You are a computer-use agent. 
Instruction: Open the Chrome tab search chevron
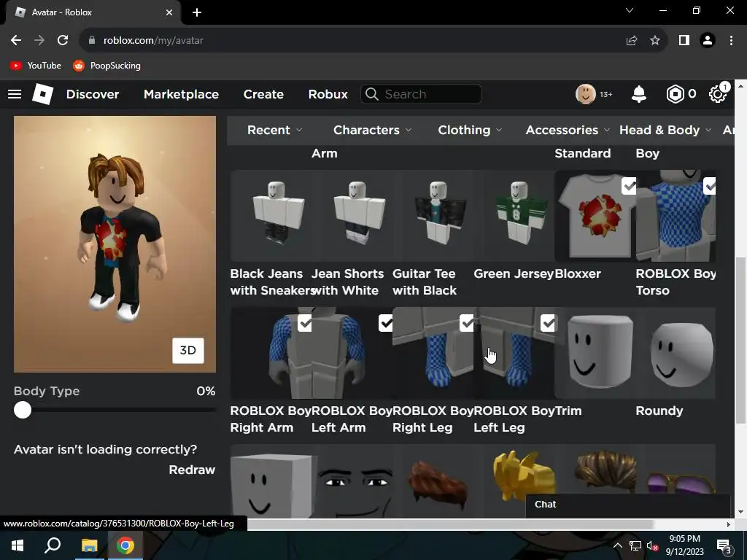tap(630, 10)
